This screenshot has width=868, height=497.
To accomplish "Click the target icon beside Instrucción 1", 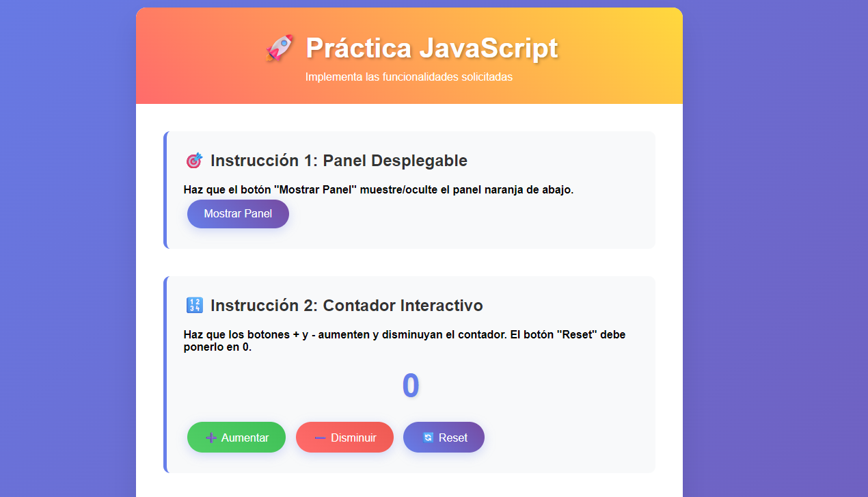I will point(194,161).
